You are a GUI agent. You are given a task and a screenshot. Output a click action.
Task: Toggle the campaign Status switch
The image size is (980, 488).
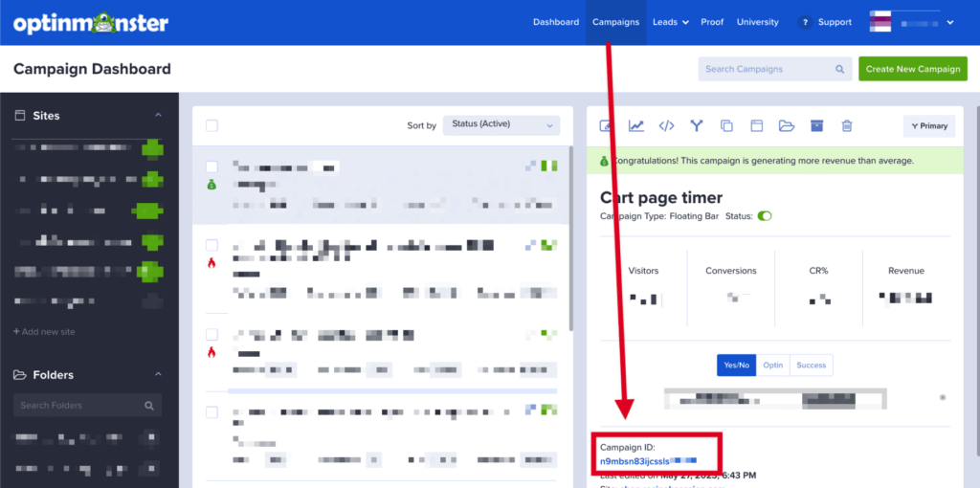coord(765,216)
